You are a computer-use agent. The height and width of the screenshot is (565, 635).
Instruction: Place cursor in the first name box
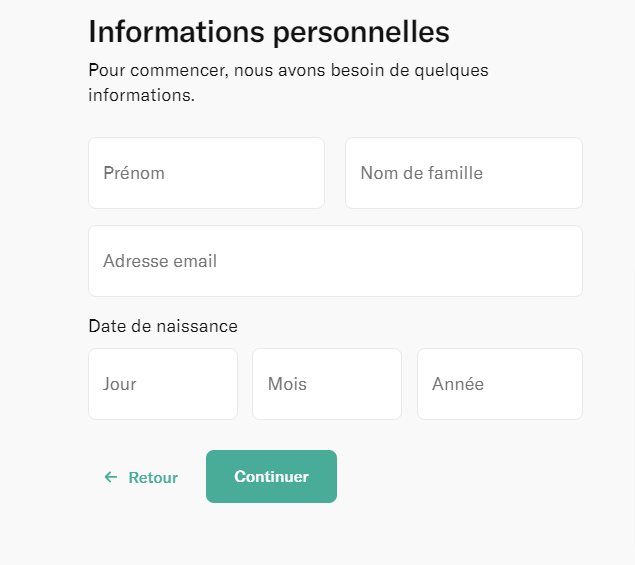206,173
